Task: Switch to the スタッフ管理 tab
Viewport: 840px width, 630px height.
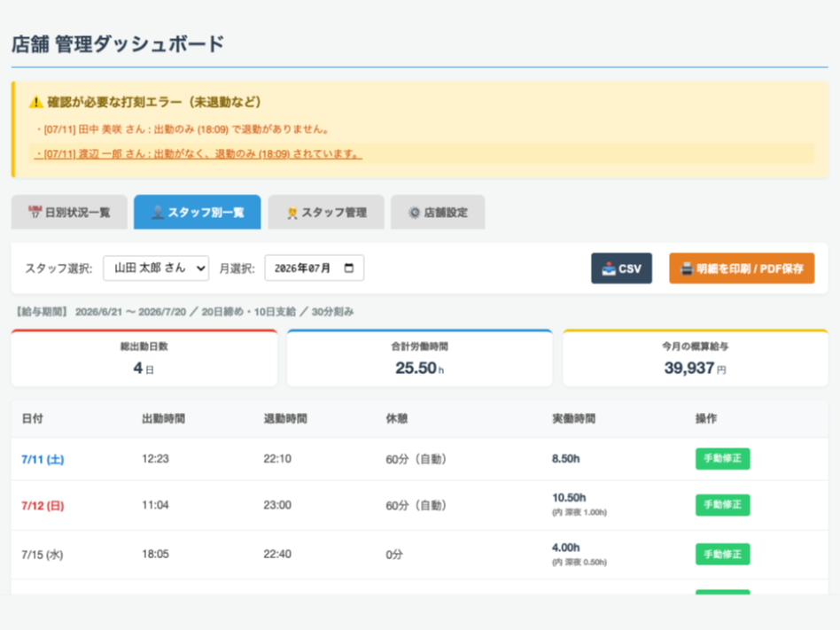Action: pyautogui.click(x=326, y=212)
